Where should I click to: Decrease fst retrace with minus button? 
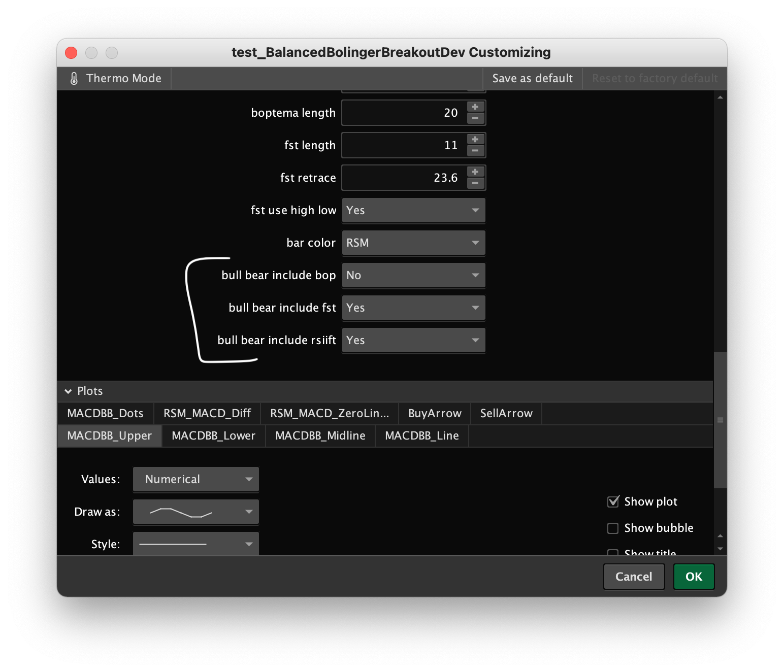click(x=475, y=183)
